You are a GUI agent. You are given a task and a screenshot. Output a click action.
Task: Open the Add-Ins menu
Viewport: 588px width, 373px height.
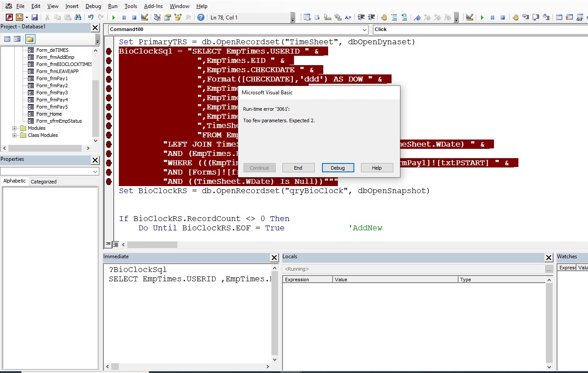153,6
